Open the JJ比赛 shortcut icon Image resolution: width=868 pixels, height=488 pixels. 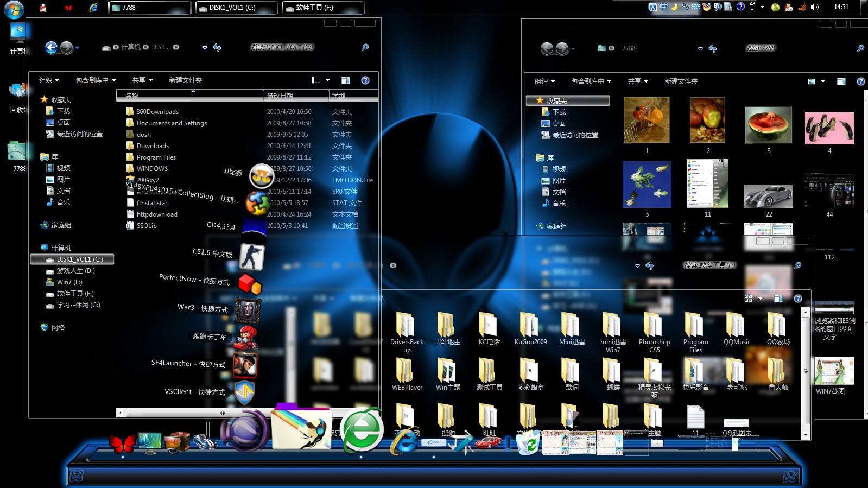coord(262,176)
